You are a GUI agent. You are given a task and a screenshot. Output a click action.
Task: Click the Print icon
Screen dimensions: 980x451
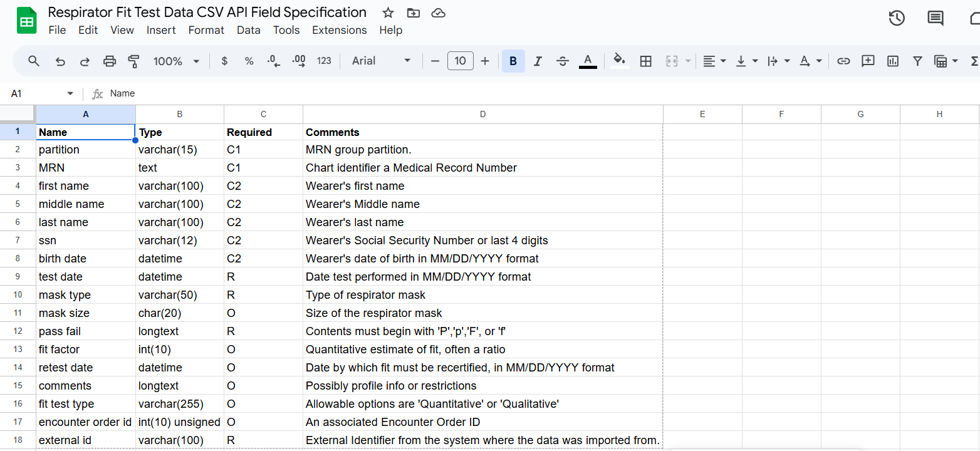pyautogui.click(x=110, y=61)
